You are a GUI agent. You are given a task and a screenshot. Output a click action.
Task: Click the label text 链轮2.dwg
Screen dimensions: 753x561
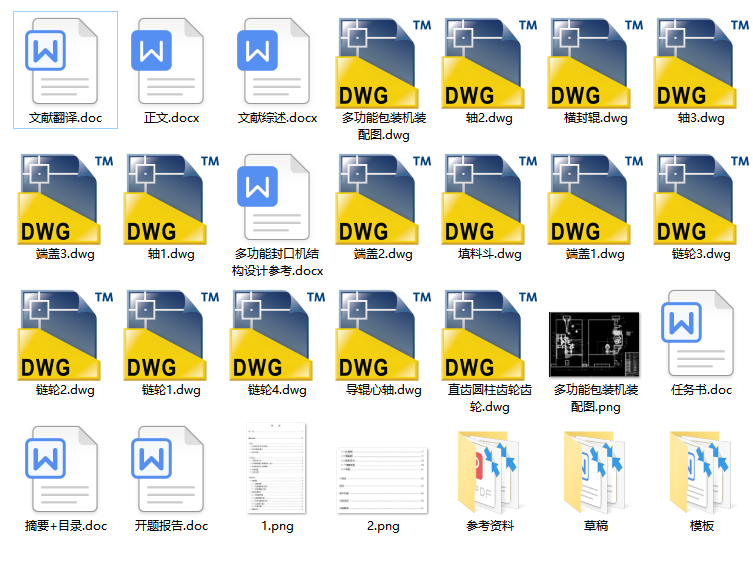click(65, 390)
